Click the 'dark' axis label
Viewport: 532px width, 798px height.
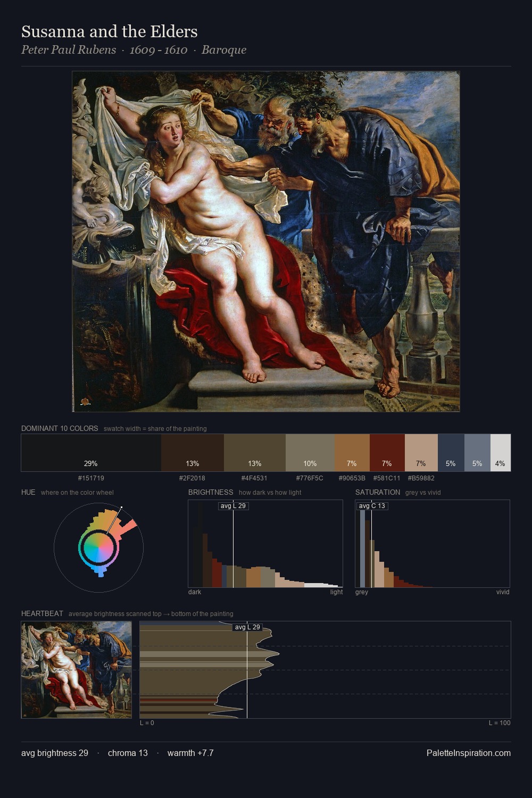tap(195, 592)
